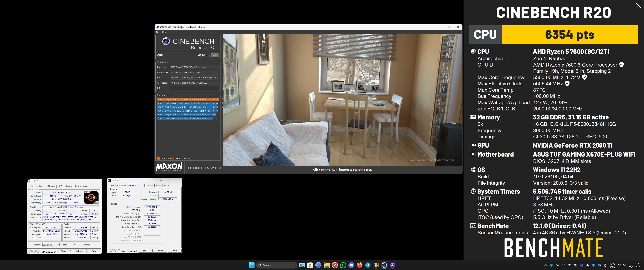Click the taskbar Search box
The image size is (644, 270).
pos(277,265)
